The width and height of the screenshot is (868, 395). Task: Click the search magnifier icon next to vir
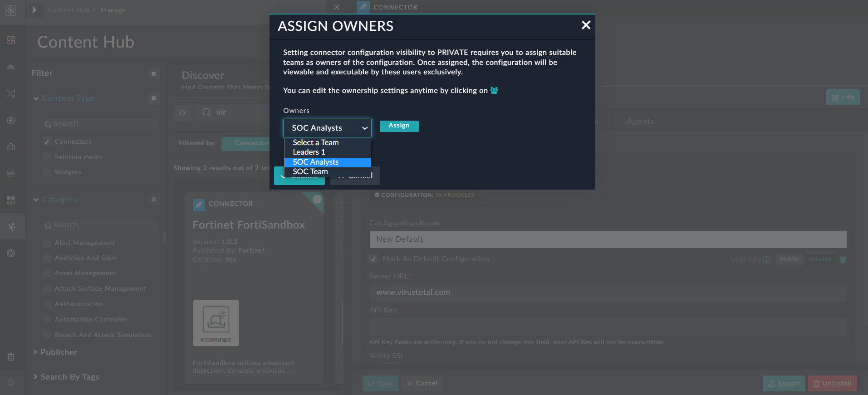(x=206, y=112)
